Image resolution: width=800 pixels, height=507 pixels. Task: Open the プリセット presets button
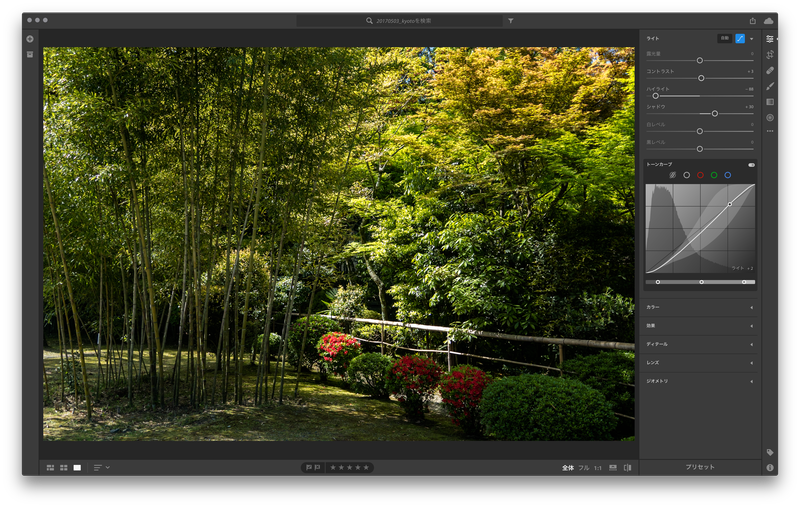(700, 467)
